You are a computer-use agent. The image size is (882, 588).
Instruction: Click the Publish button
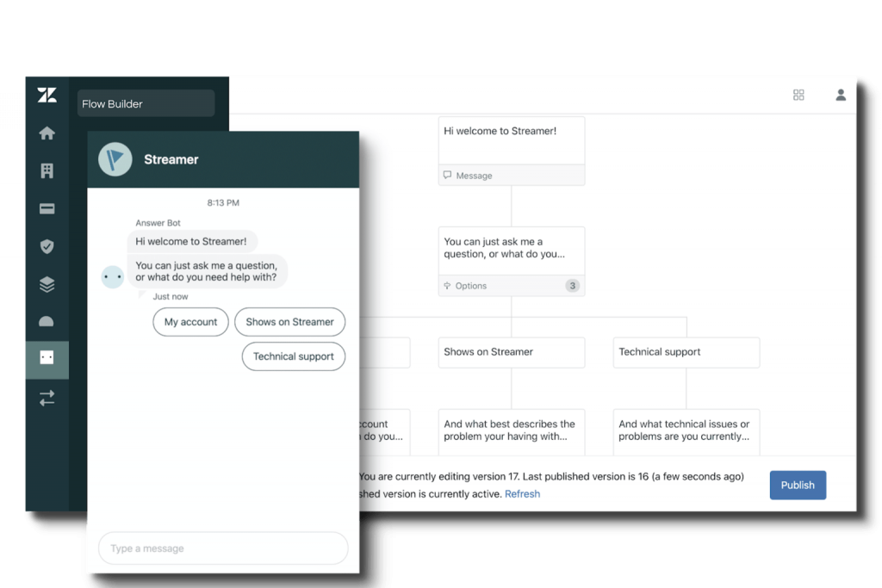point(798,486)
